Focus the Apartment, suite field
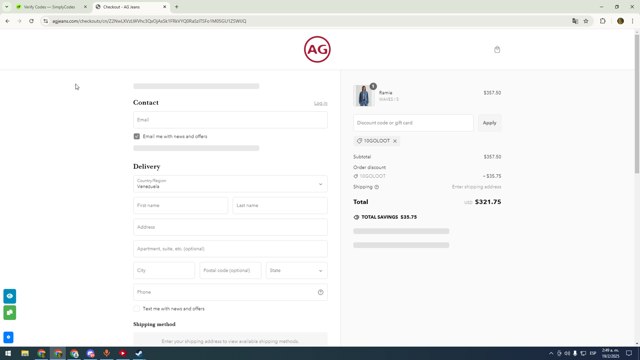This screenshot has height=360, width=640. click(x=230, y=249)
